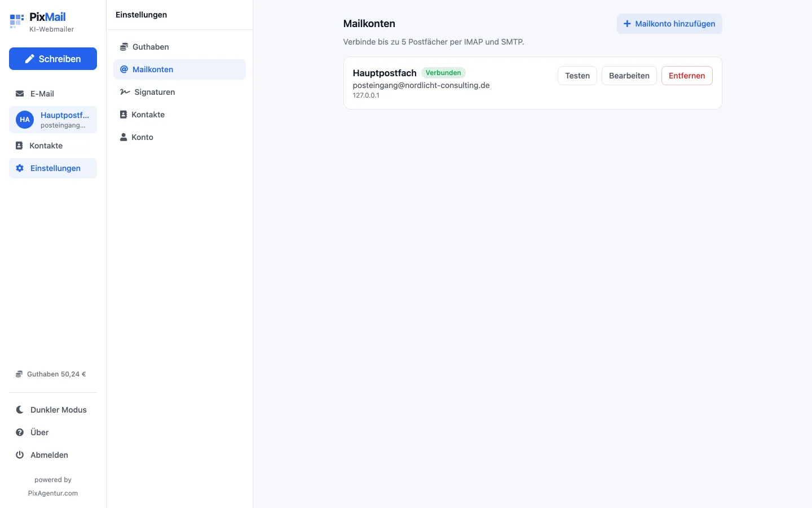
Task: Test the Hauptpostfach connection with Testen
Action: click(577, 76)
